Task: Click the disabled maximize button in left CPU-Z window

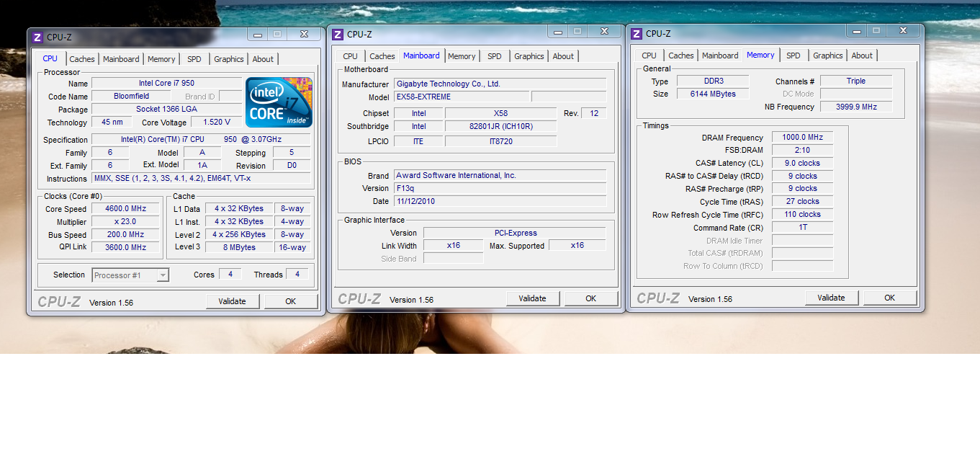Action: (x=277, y=34)
